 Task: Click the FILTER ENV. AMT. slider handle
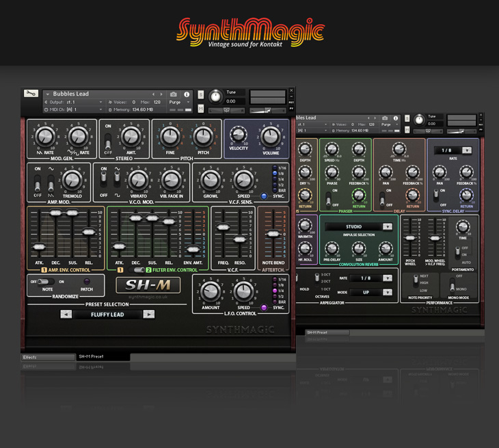[193, 249]
